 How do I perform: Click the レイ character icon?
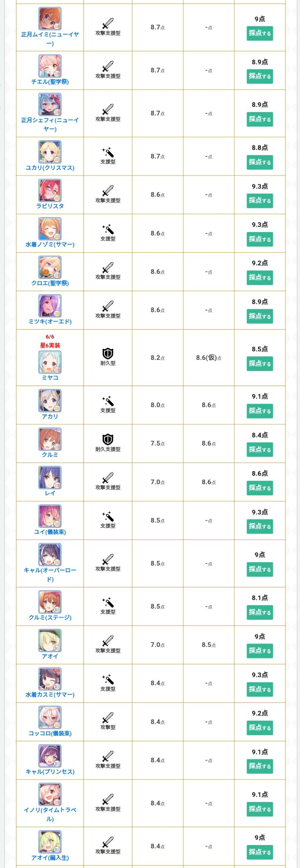[x=50, y=477]
